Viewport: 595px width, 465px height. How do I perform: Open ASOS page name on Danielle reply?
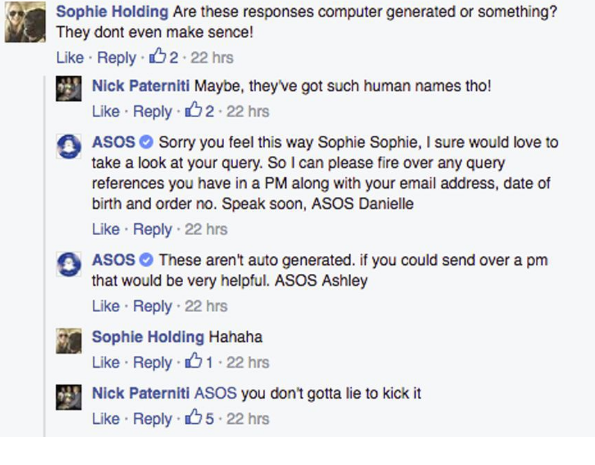113,142
